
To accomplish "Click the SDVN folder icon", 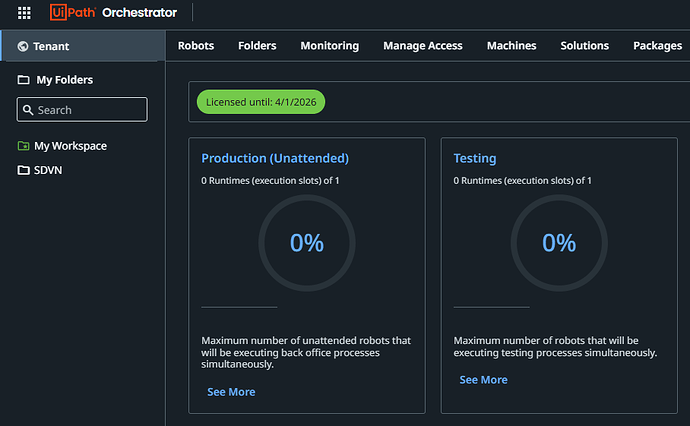I will 23,170.
